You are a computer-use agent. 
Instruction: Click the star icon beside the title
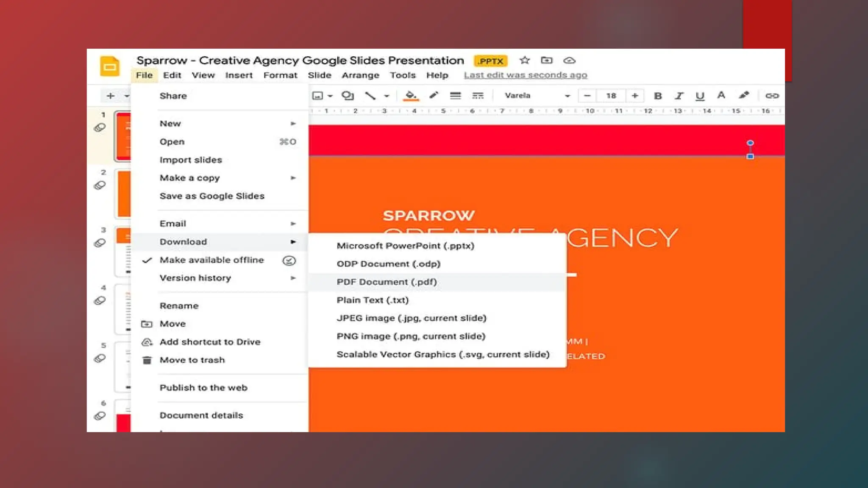(x=525, y=60)
